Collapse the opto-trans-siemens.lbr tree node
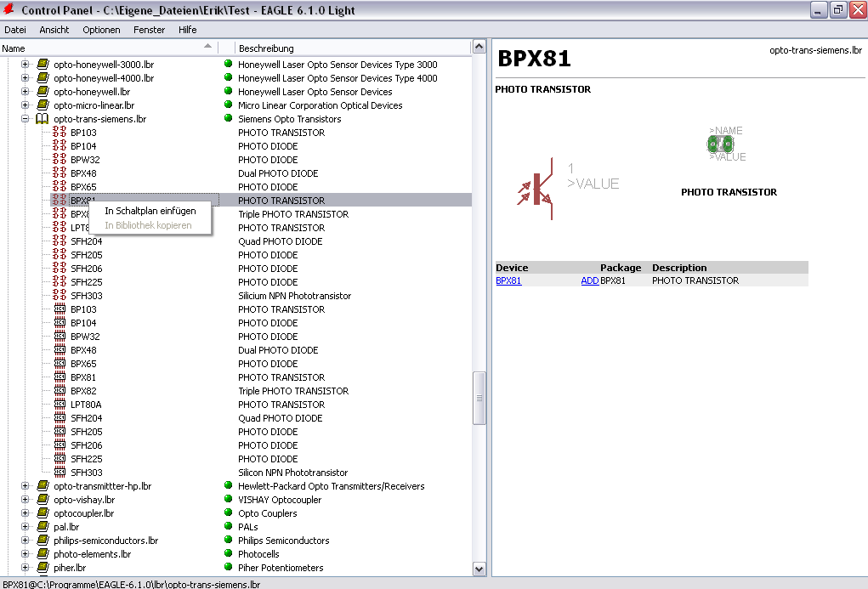The image size is (868, 589). coord(25,118)
